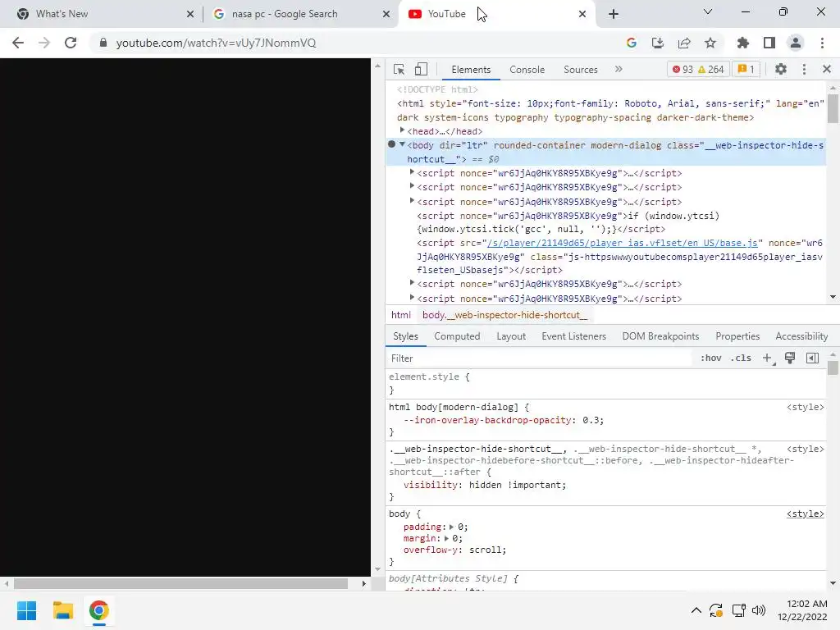
Task: Activate the inspect element picker tool
Action: (399, 69)
